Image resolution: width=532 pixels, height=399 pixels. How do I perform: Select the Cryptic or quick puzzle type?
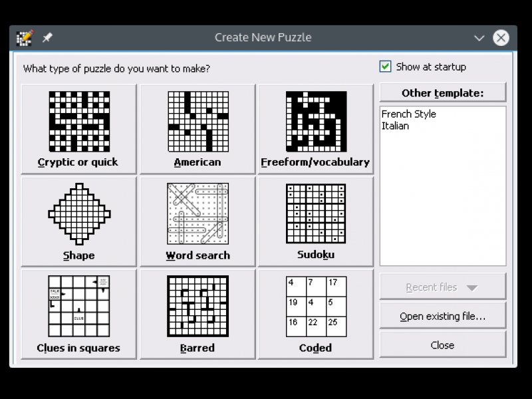coord(78,129)
